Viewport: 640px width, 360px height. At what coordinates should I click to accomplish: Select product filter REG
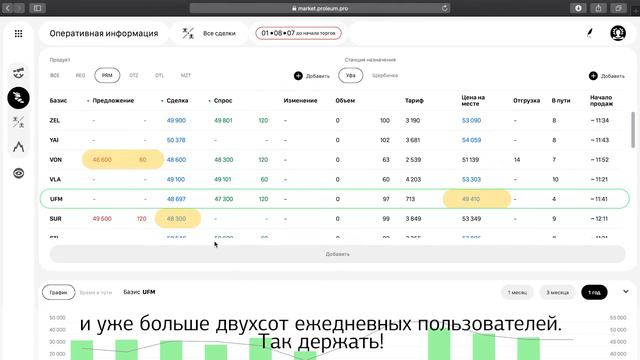pyautogui.click(x=80, y=76)
